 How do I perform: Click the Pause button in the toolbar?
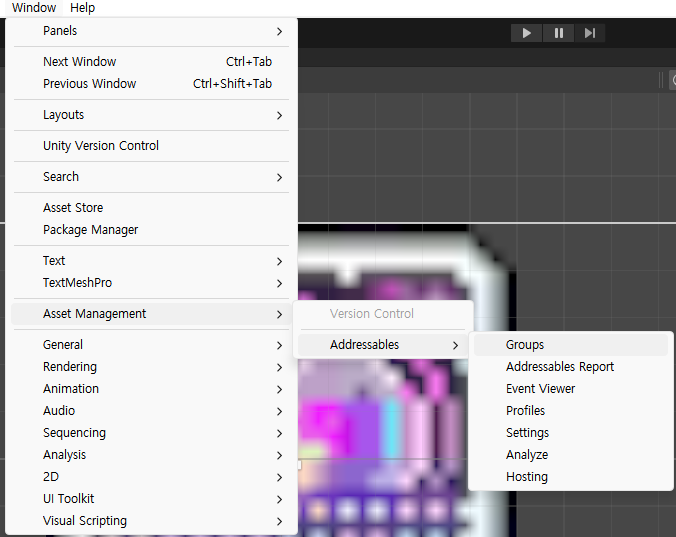point(558,33)
